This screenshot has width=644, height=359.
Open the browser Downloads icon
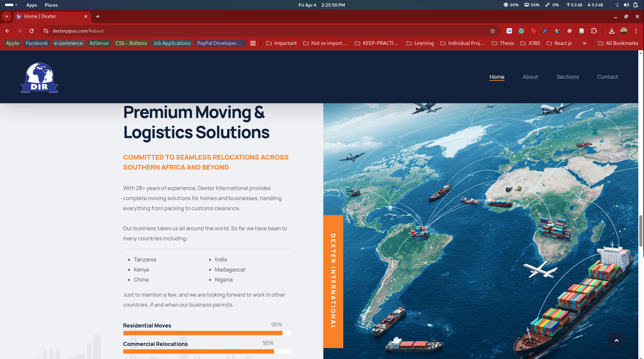tap(611, 31)
